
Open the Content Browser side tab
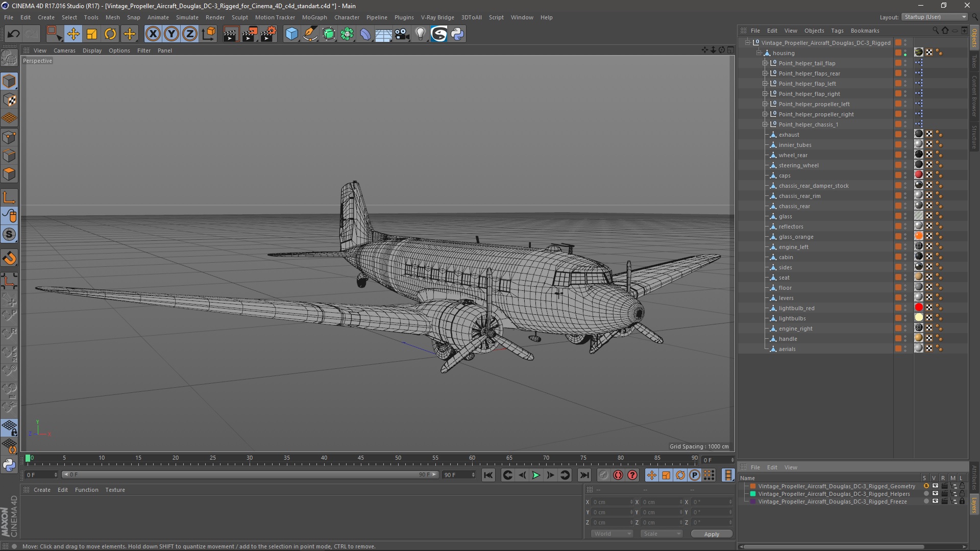[974, 96]
